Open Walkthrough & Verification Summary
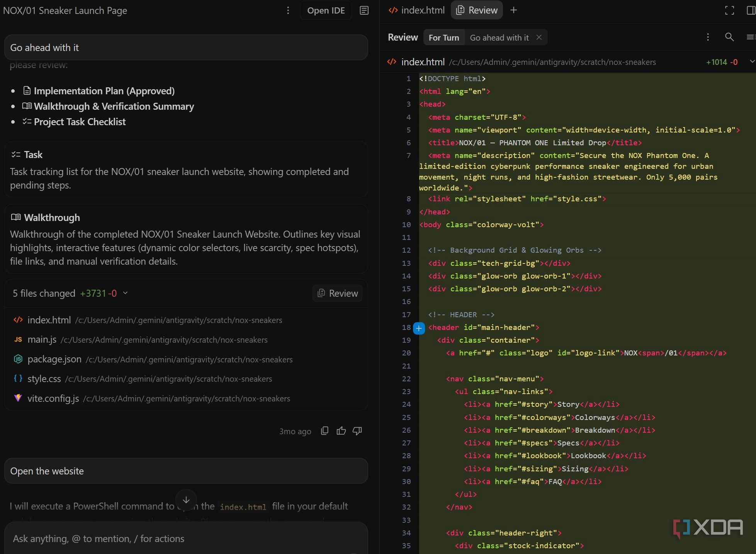Screen dimensions: 756x554 [x=108, y=106]
